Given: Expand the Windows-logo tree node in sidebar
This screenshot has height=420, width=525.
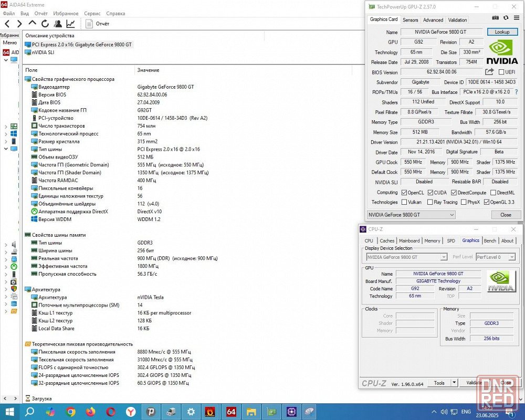Looking at the screenshot, I should 6,134.
